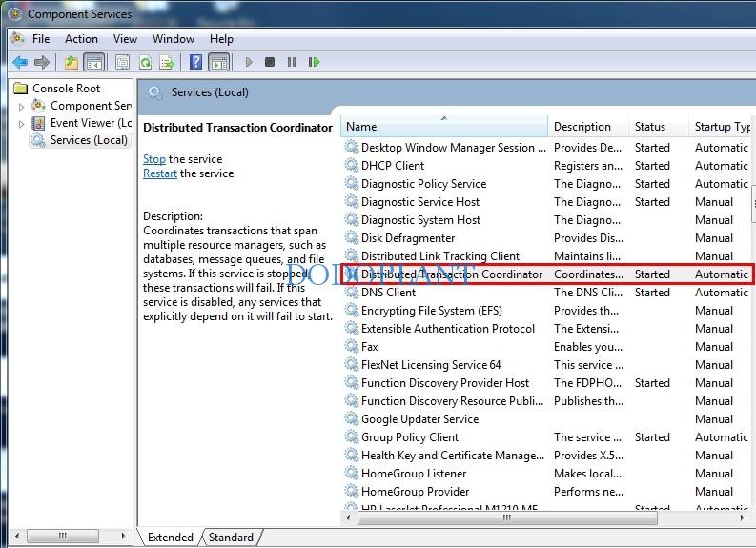Click the gear icon beside DNS Client
Image resolution: width=756 pixels, height=548 pixels.
click(x=352, y=292)
